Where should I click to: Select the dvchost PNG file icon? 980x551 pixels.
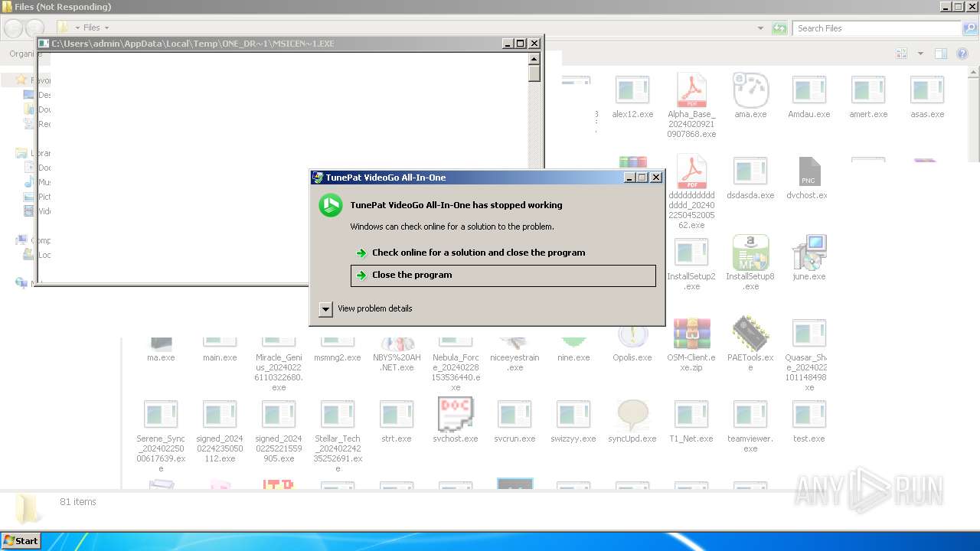coord(809,171)
